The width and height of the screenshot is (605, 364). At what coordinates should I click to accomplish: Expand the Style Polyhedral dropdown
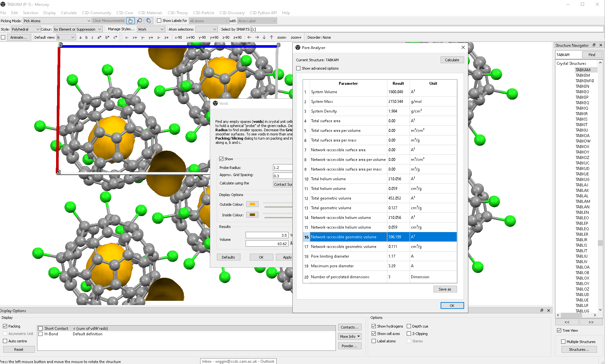tap(25, 29)
